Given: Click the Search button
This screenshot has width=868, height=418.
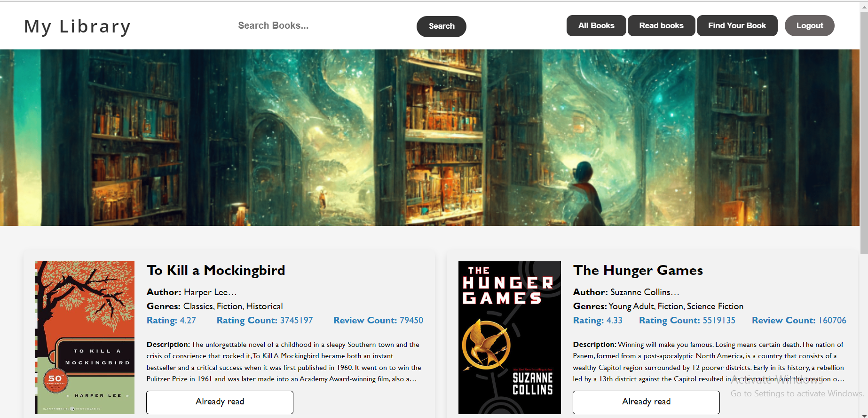Looking at the screenshot, I should tap(441, 26).
